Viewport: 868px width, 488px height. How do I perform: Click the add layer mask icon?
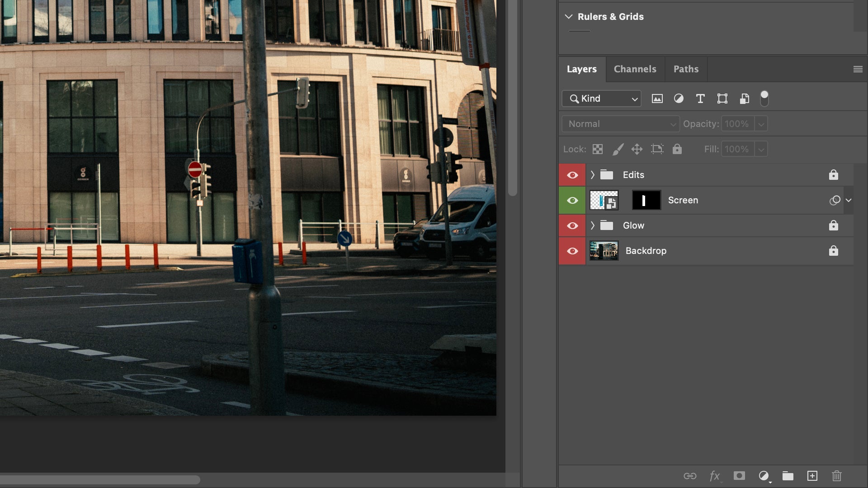[739, 476]
